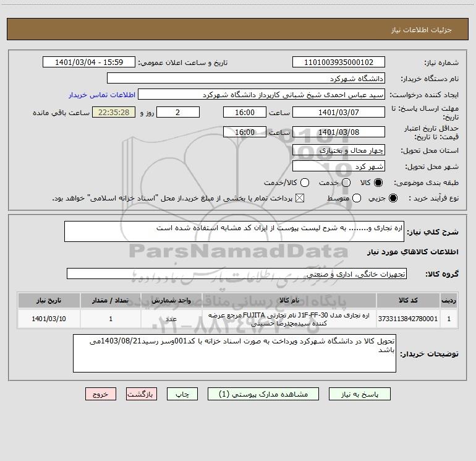Open مشاهده مدارک پیوستی (1) button

click(x=263, y=394)
